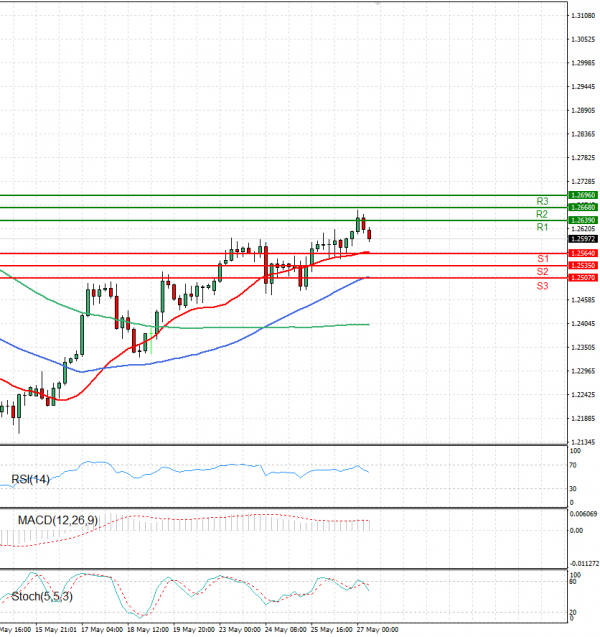Click the light green vertical marker candle
Image resolution: width=600 pixels, height=637 pixels.
click(151, 341)
